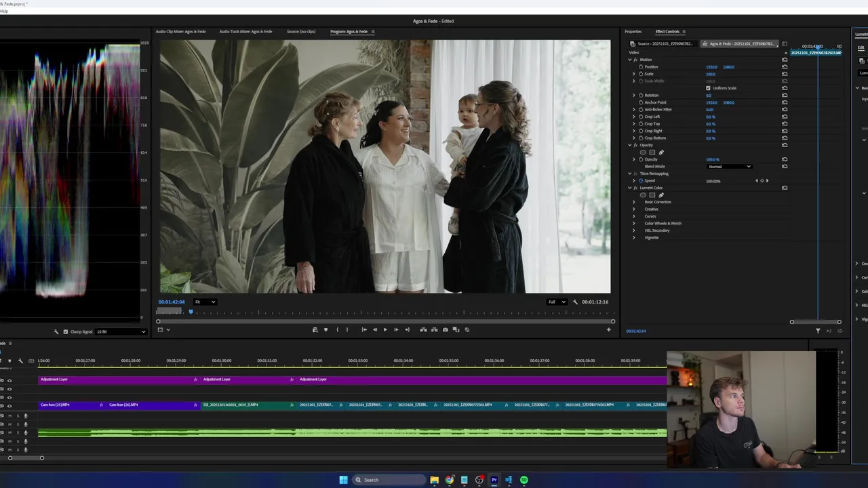The image size is (868, 488).
Task: Add a marker in the Program monitor
Action: (325, 329)
